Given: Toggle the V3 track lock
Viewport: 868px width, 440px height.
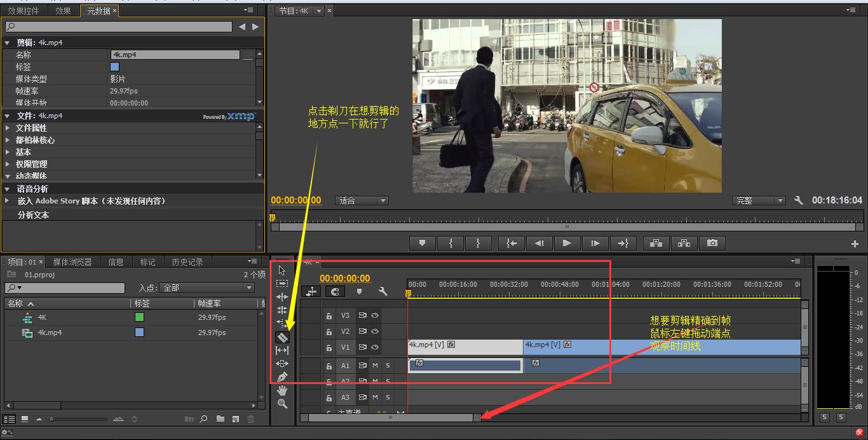Looking at the screenshot, I should 329,315.
